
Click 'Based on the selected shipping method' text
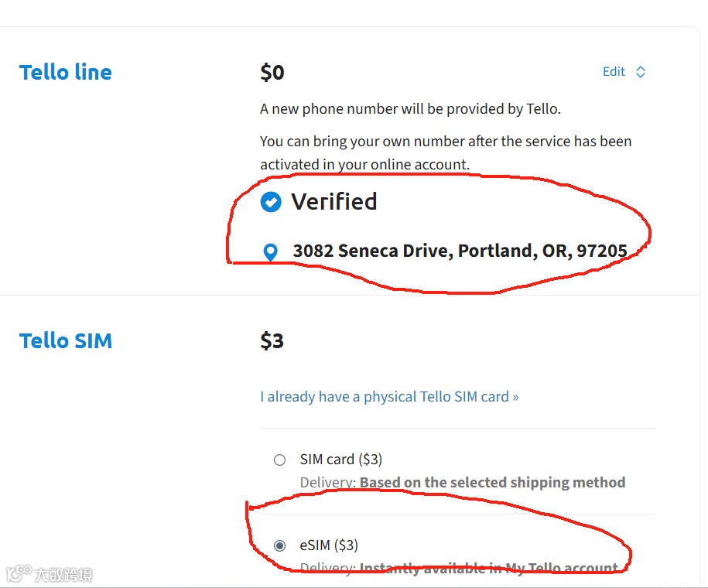click(492, 483)
